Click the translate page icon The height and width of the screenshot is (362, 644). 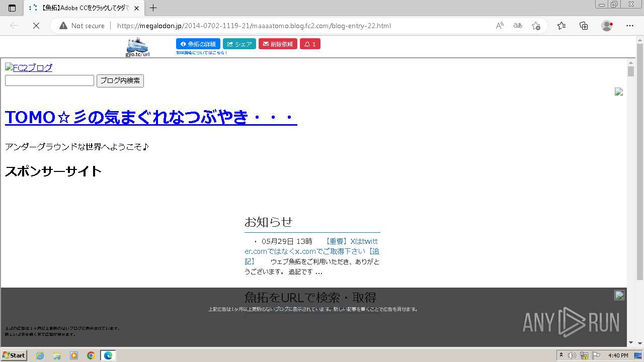coord(517,26)
